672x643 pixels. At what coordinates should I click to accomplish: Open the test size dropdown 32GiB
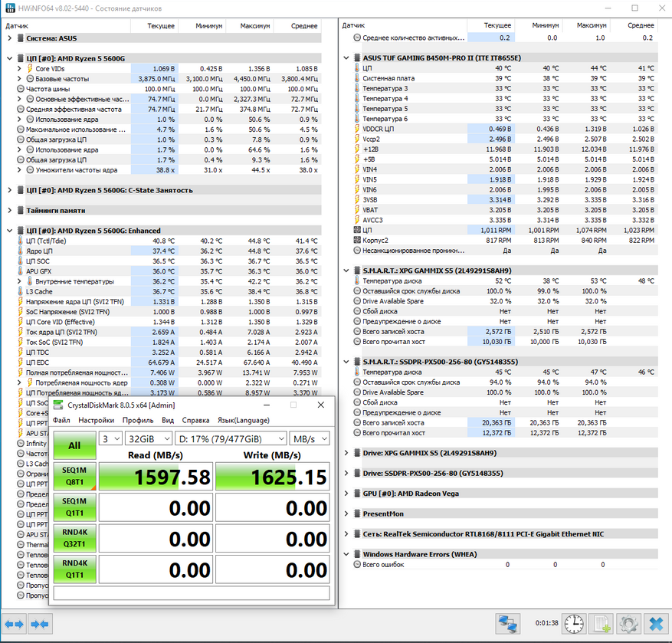pyautogui.click(x=149, y=439)
